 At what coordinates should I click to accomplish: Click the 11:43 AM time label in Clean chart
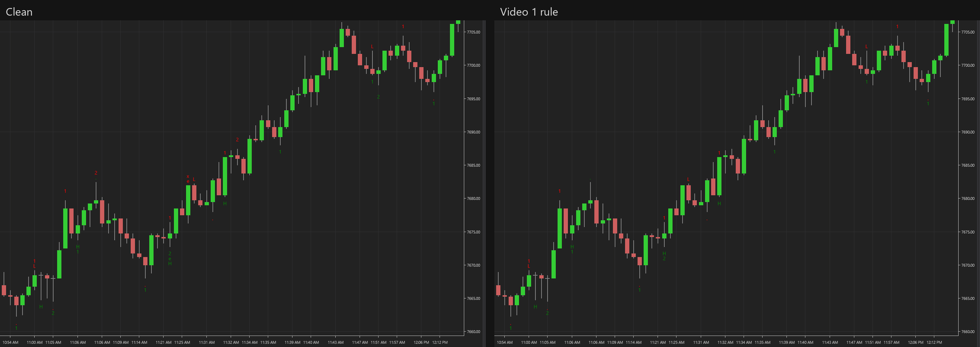(335, 342)
